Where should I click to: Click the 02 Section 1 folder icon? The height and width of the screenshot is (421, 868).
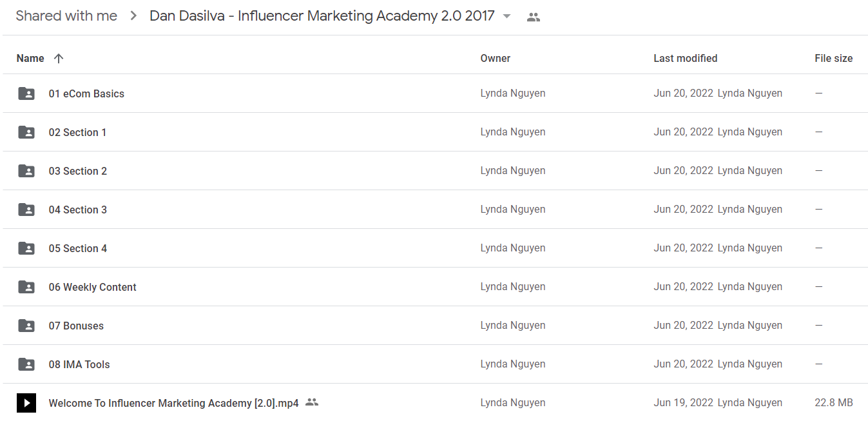26,132
